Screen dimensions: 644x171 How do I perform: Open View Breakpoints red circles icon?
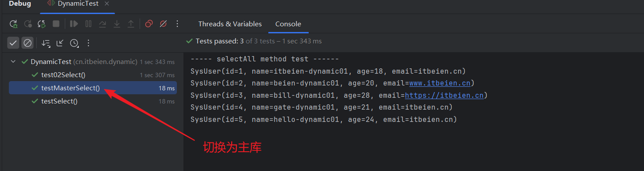point(149,24)
